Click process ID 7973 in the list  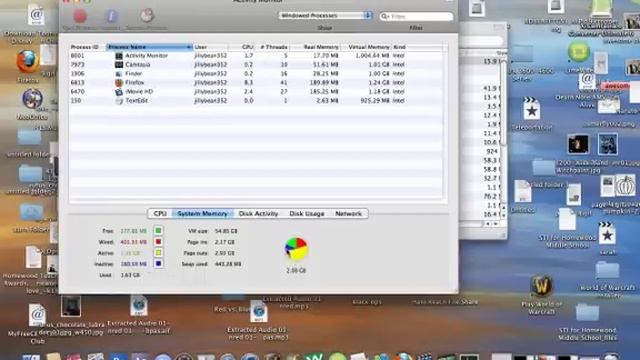point(78,64)
